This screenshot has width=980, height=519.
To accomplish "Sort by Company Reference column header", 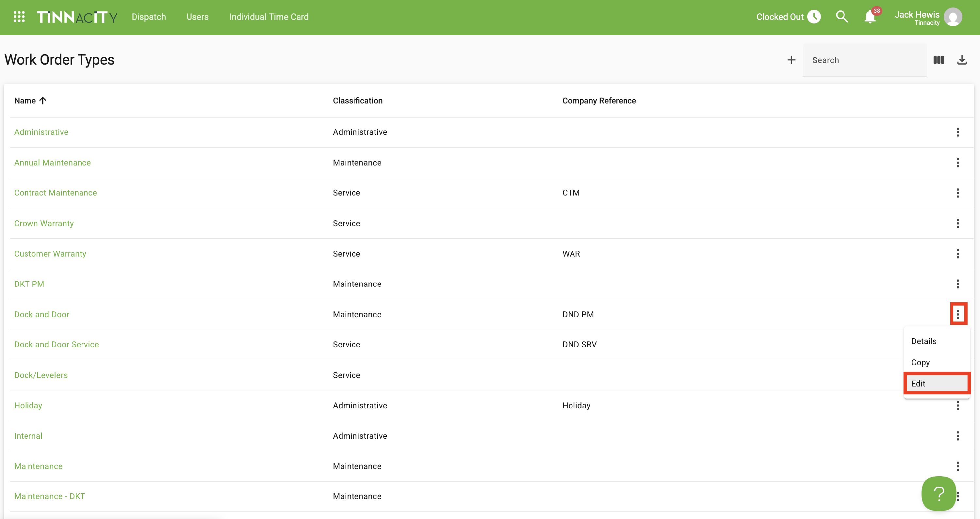I will pos(599,101).
